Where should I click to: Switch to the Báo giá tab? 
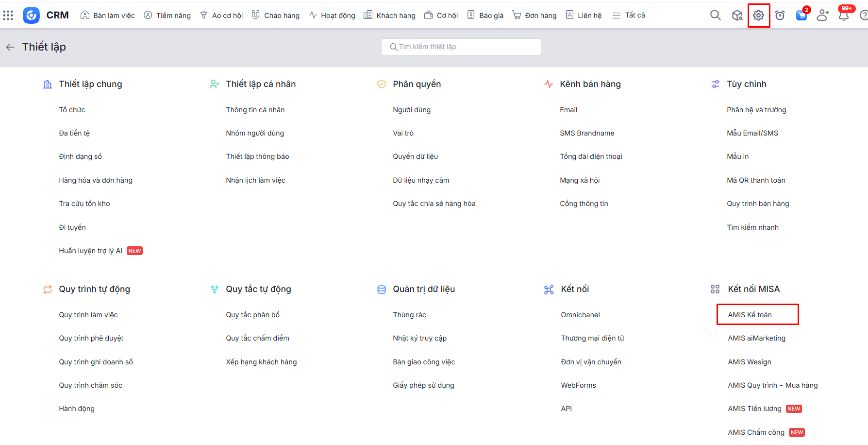(x=485, y=16)
